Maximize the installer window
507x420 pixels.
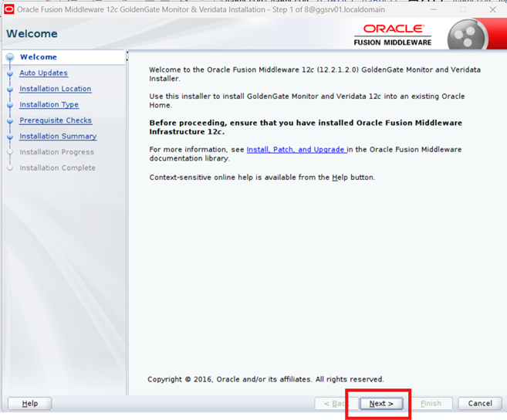(x=463, y=10)
